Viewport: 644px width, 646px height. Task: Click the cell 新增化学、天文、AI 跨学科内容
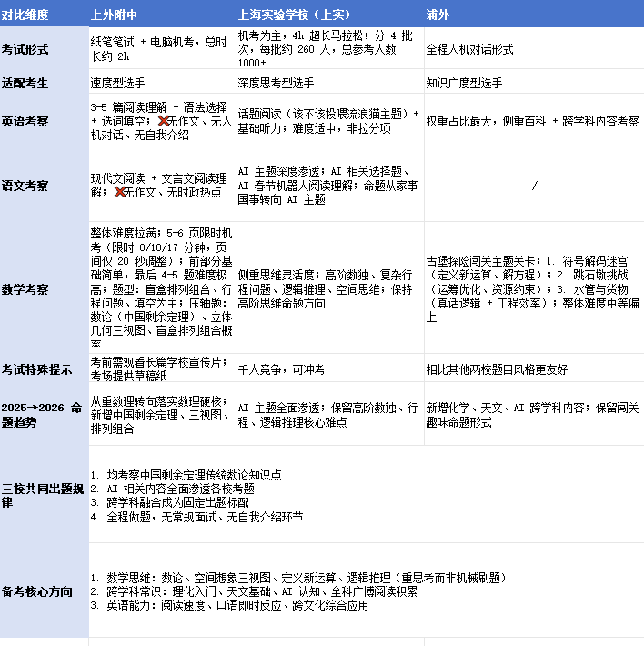tap(534, 414)
